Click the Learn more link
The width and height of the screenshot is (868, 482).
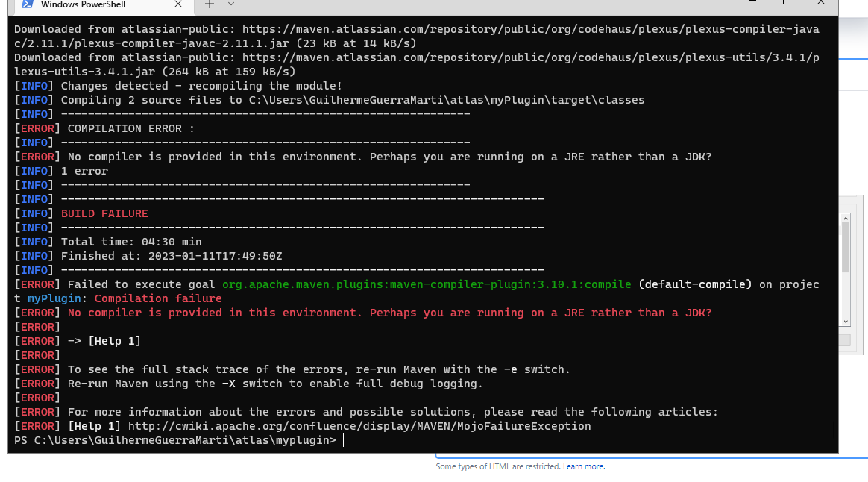coord(584,466)
